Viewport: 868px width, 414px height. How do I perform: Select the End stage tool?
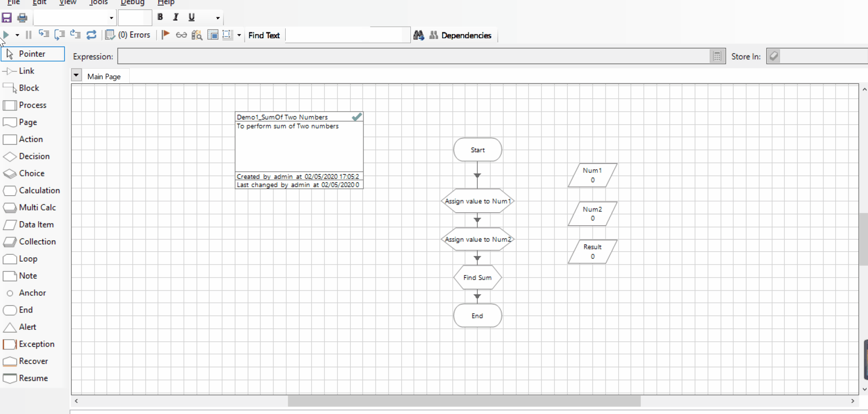[18, 310]
